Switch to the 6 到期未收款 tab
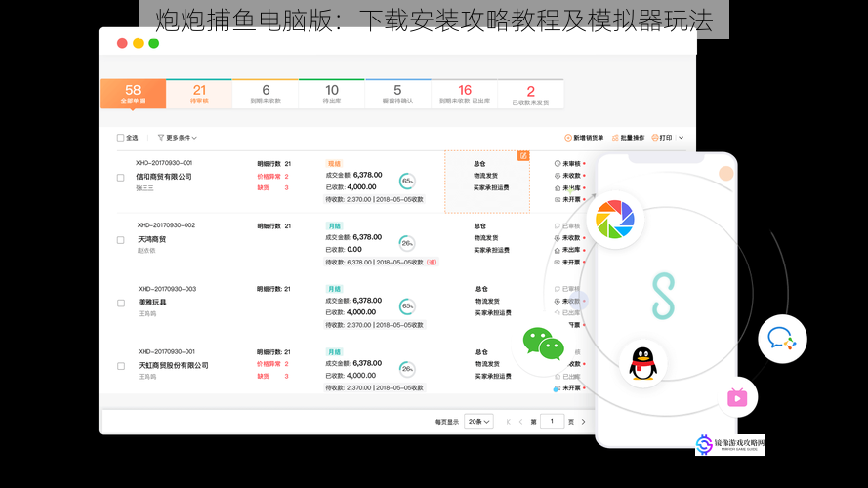 click(266, 94)
